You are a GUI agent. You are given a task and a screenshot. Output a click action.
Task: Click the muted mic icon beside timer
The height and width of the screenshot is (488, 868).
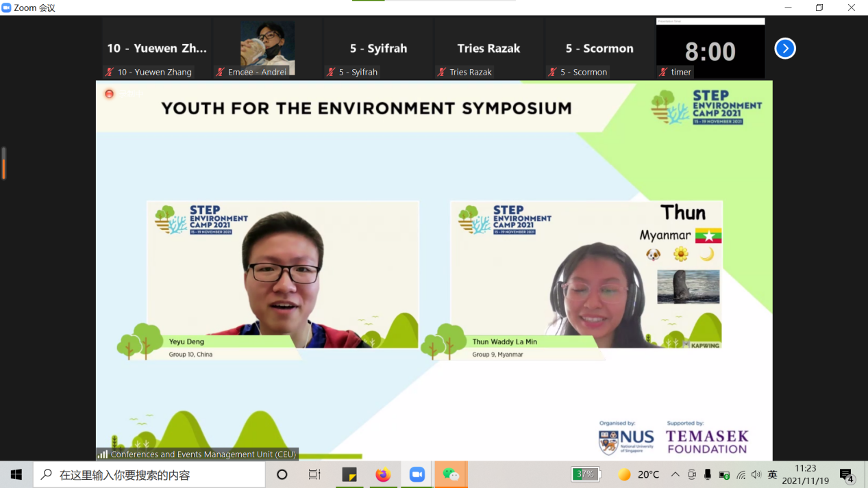click(x=664, y=72)
